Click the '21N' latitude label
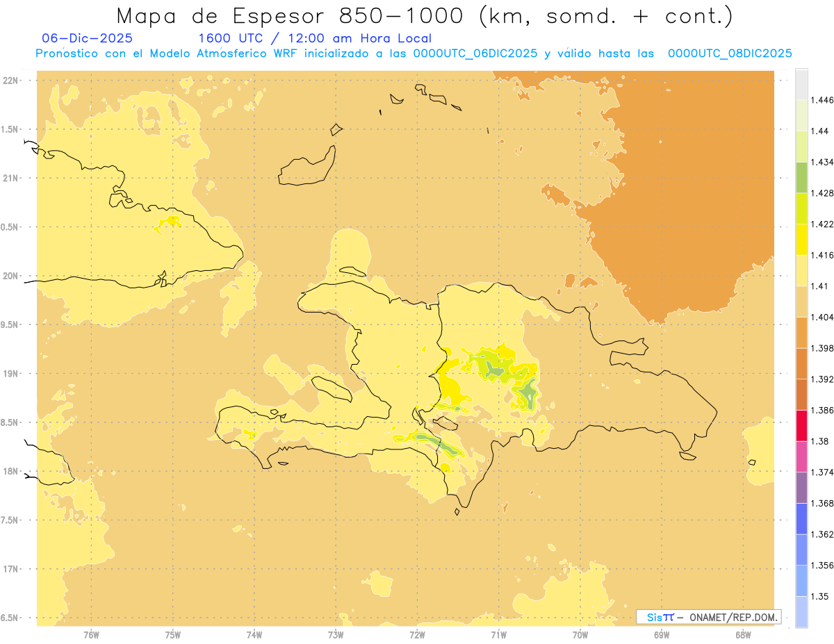Screen dimensions: 834x644 pos(11,178)
